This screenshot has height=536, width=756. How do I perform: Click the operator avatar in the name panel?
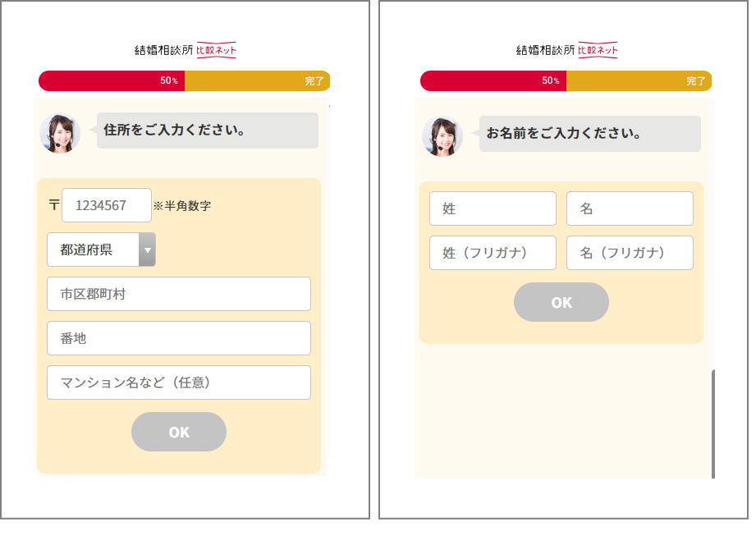[442, 136]
